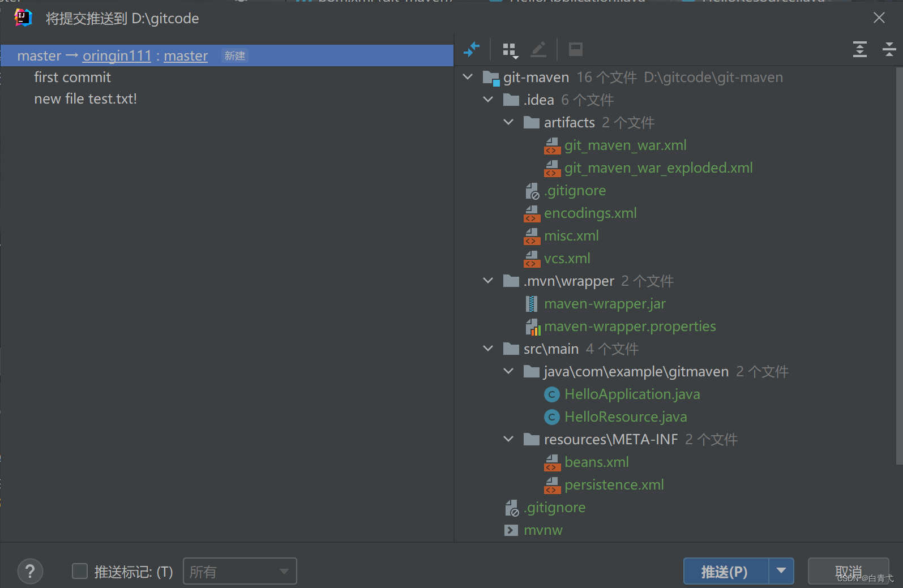Click the git_maven_war.xml file icon

pos(552,146)
